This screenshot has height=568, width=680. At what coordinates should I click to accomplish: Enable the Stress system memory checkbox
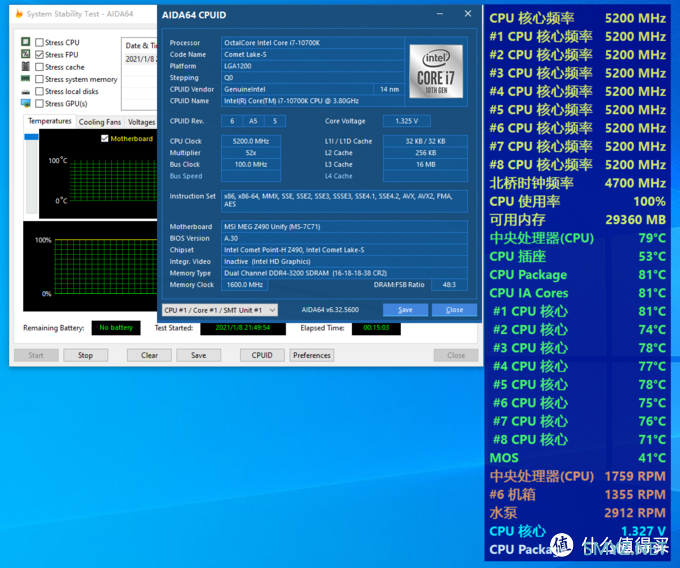click(x=39, y=79)
